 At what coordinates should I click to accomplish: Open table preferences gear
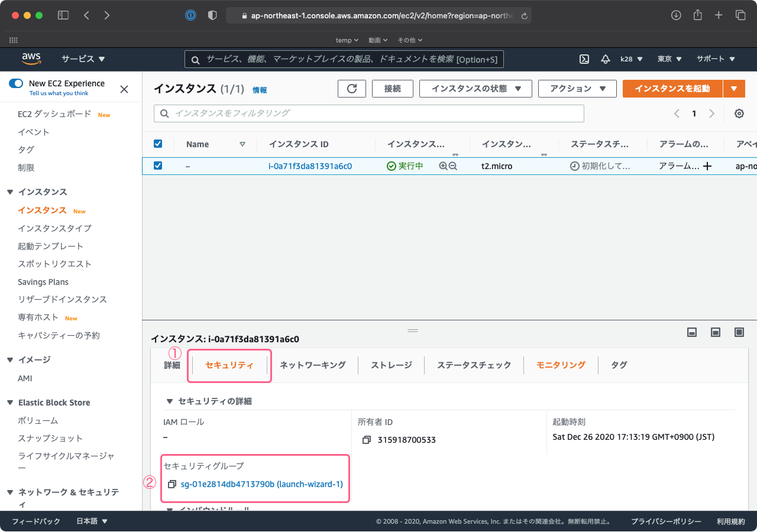[x=739, y=113]
